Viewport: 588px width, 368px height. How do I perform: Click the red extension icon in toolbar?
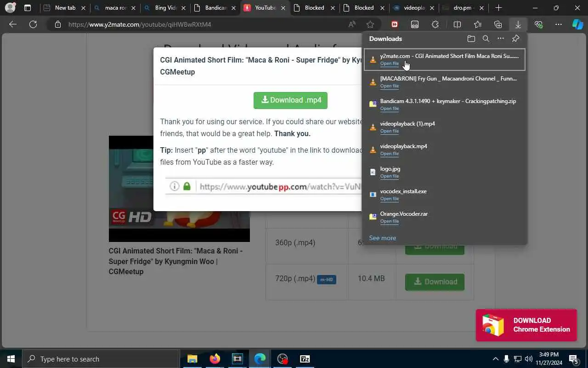click(395, 24)
